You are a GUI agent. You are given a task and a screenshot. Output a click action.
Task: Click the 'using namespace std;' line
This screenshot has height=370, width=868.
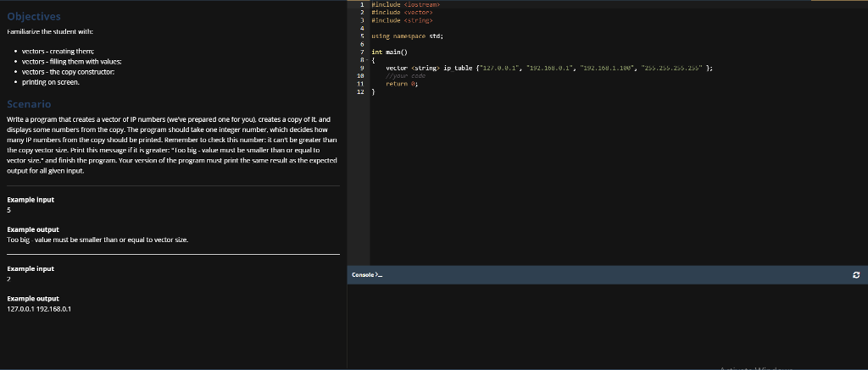(x=408, y=36)
